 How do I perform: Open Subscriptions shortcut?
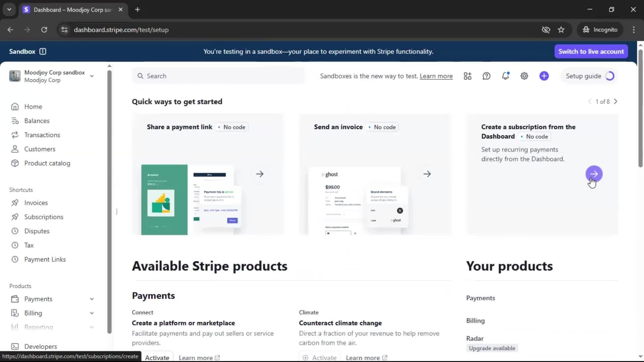coord(44,217)
